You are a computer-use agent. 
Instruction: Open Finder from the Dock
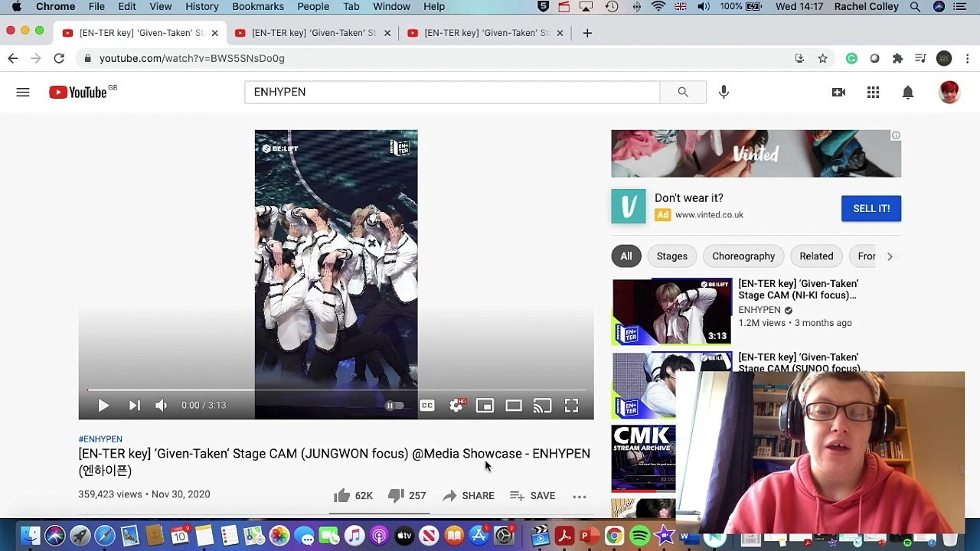pyautogui.click(x=30, y=536)
